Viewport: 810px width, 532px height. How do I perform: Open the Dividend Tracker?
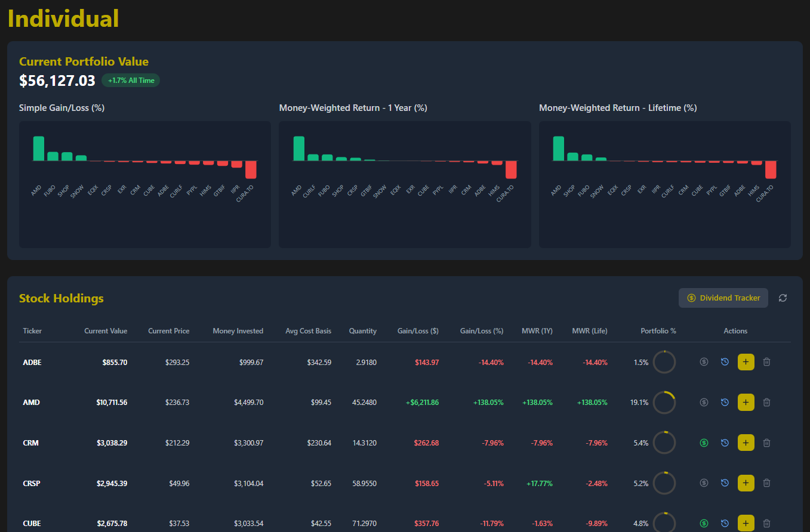click(723, 298)
